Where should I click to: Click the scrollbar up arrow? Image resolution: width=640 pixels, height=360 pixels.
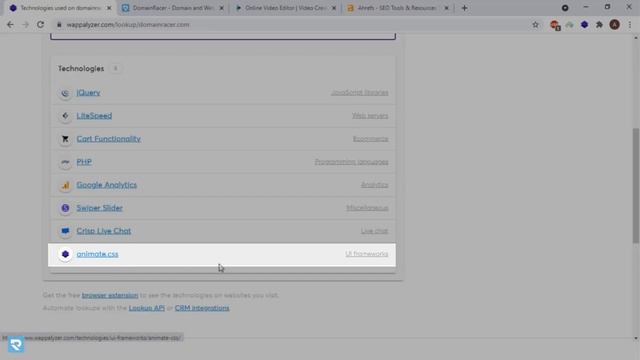click(x=636, y=38)
